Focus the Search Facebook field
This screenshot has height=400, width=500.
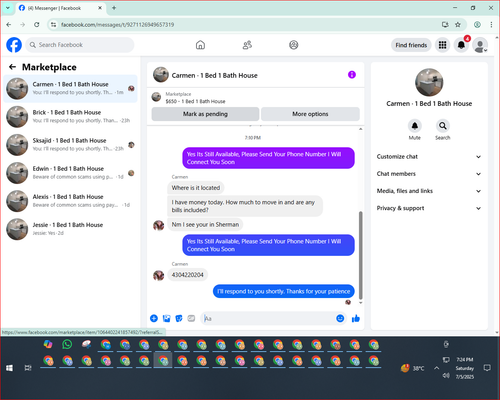[x=80, y=45]
